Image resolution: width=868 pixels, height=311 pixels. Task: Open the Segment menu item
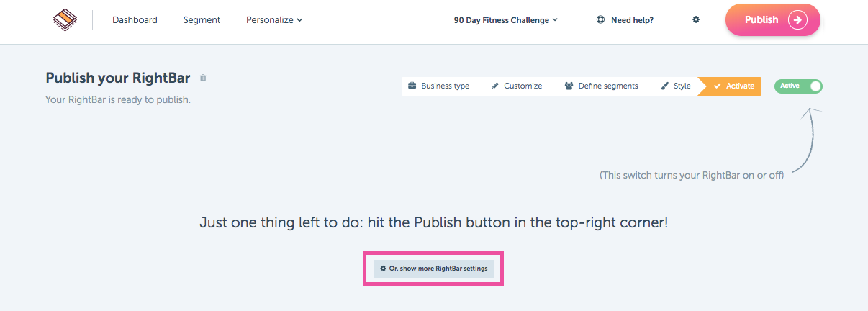coord(202,20)
